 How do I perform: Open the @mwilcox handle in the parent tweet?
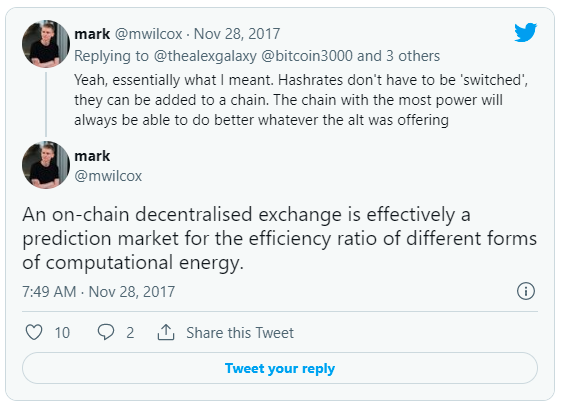point(148,34)
